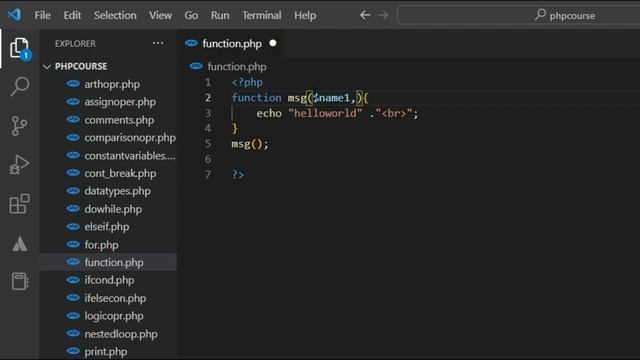Go forward with the right arrow
This screenshot has height=360, width=640.
click(x=383, y=15)
